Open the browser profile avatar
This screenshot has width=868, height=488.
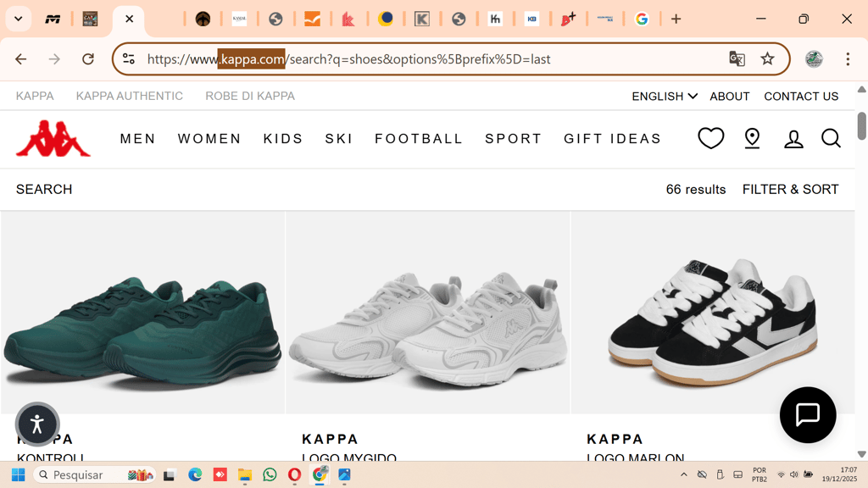pos(814,58)
